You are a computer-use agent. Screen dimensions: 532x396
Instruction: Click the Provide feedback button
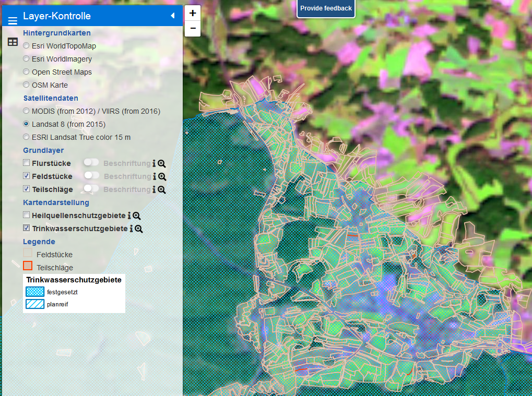[326, 9]
